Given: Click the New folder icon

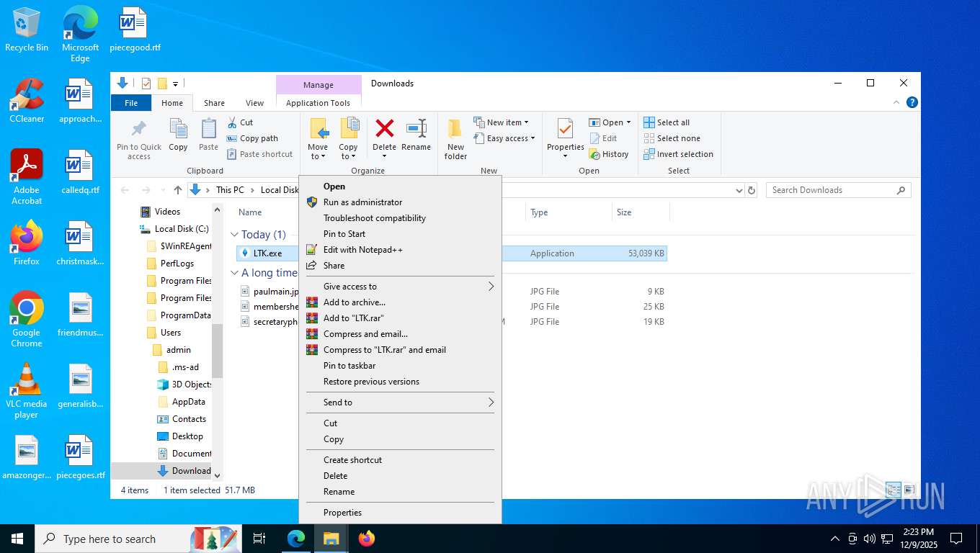Looking at the screenshot, I should [455, 139].
